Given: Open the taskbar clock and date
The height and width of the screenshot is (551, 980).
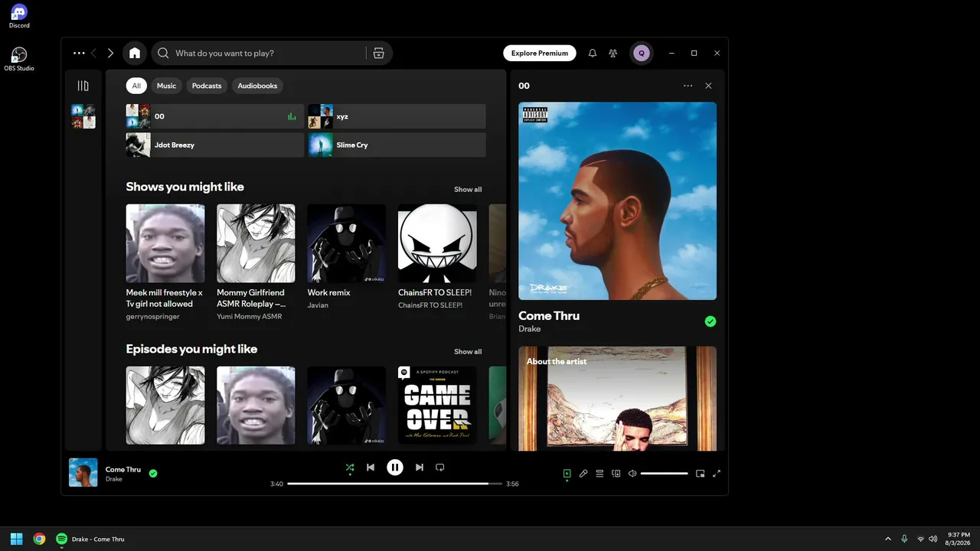Looking at the screenshot, I should click(x=959, y=539).
